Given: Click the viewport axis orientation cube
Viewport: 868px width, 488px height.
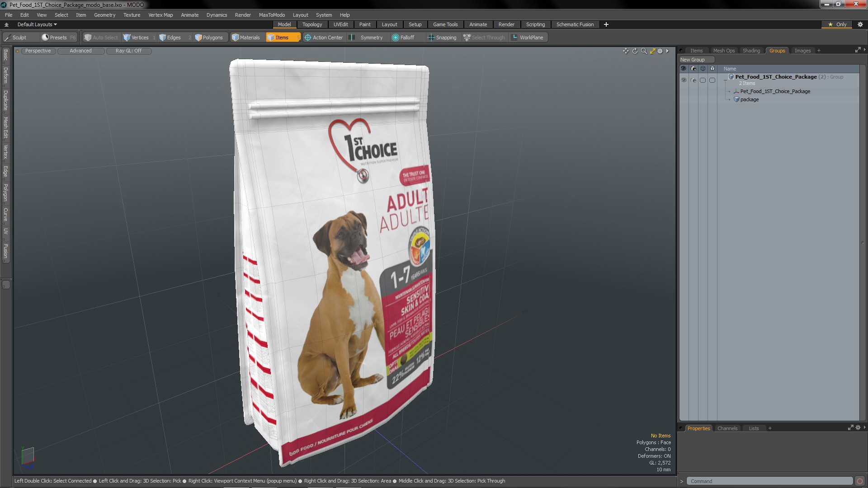Looking at the screenshot, I should point(28,455).
